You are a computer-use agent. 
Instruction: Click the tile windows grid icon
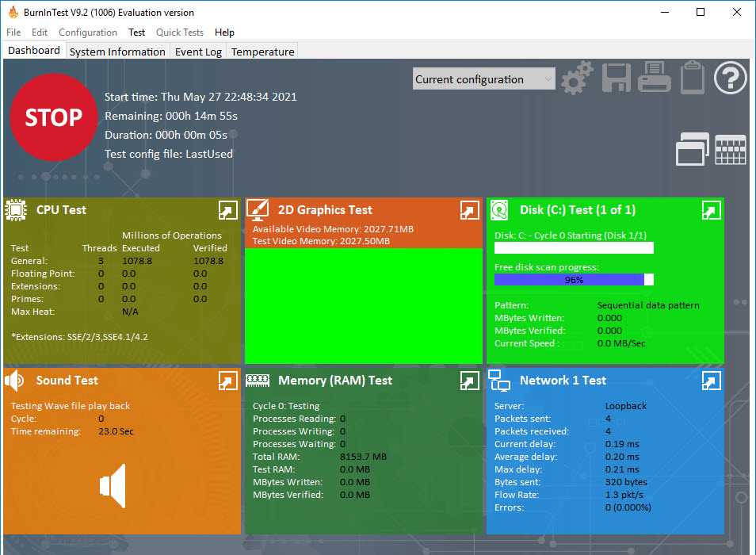(x=731, y=149)
